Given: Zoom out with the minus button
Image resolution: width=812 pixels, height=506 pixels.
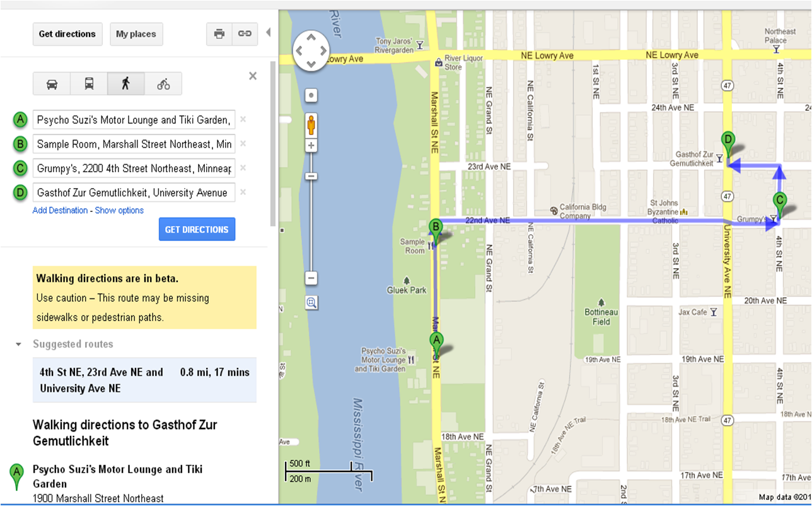Looking at the screenshot, I should pos(311,278).
